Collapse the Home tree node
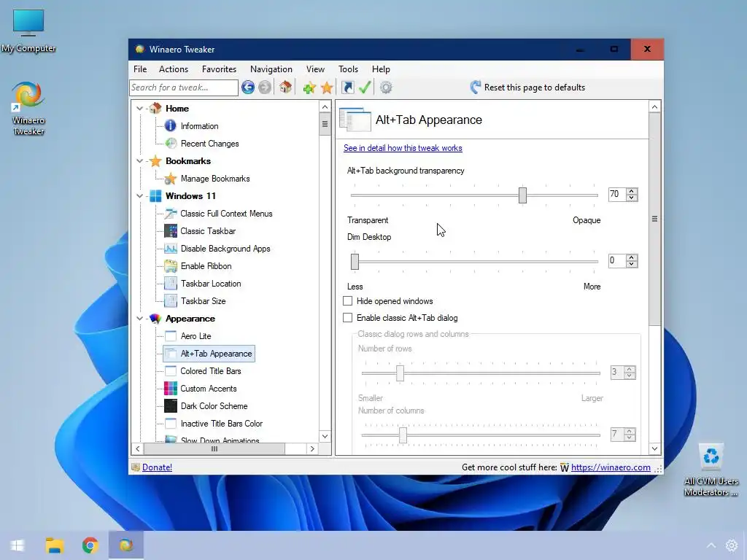Viewport: 747px width, 560px height. click(139, 109)
